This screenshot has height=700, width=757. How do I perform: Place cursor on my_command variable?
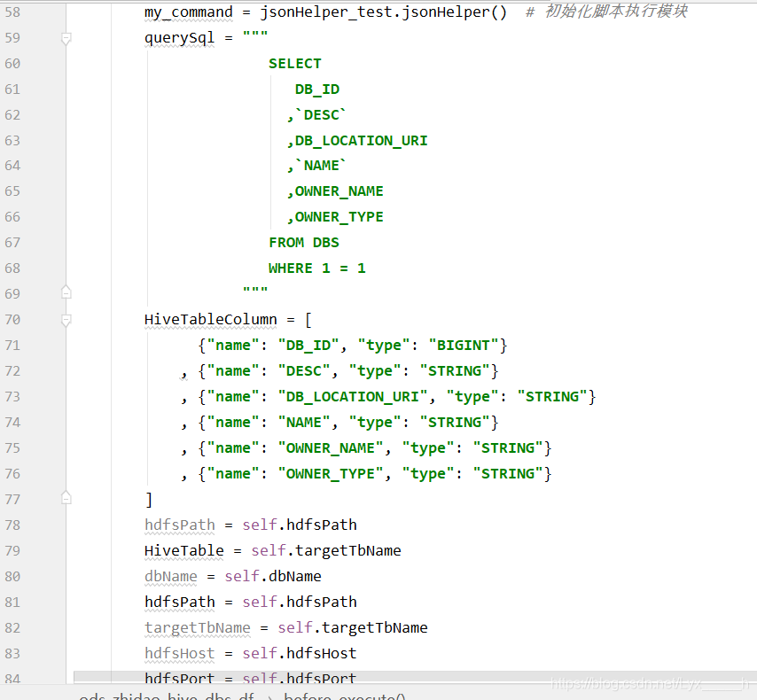tap(188, 12)
